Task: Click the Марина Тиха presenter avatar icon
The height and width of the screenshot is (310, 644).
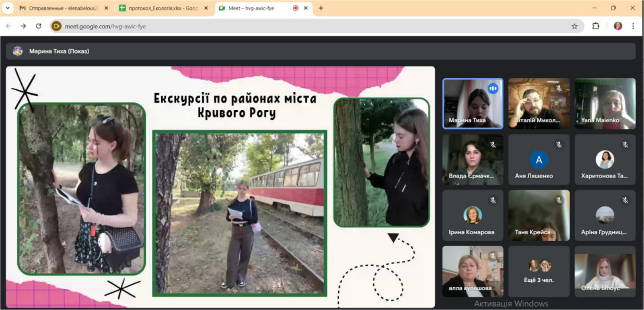Action: (18, 51)
